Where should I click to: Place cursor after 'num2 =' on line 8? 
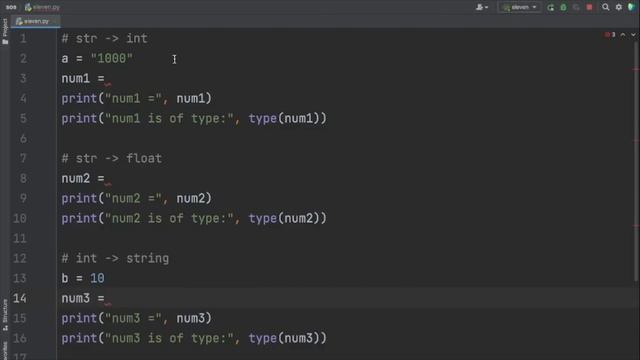[107, 179]
